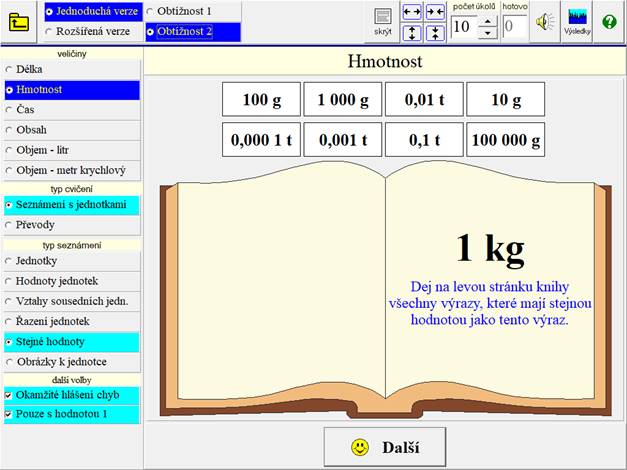Select the Obsah quantity

coord(72,130)
